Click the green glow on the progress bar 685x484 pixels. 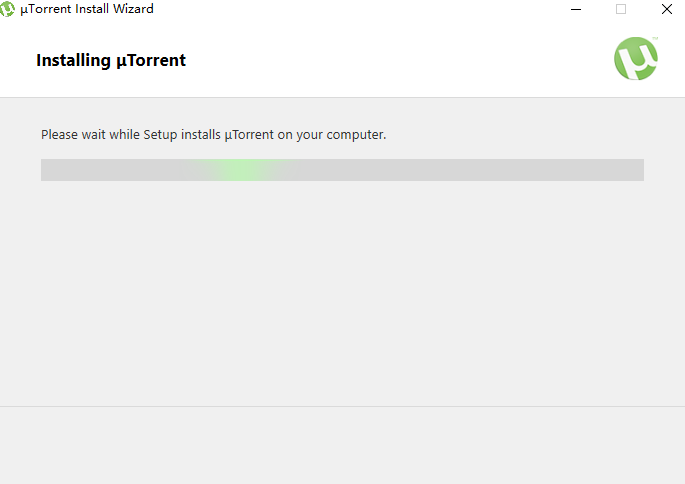pos(242,170)
